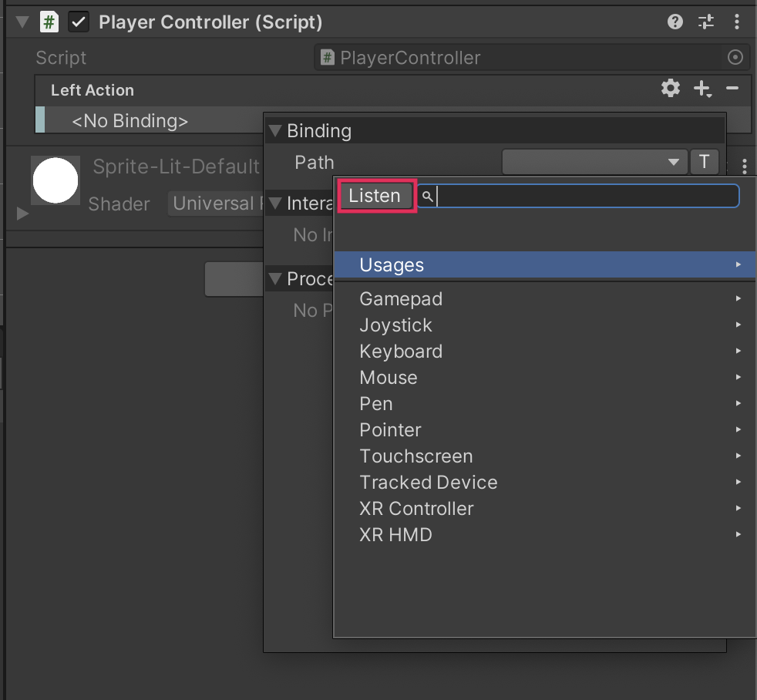757x700 pixels.
Task: Remove the binding with the minus icon
Action: (732, 89)
